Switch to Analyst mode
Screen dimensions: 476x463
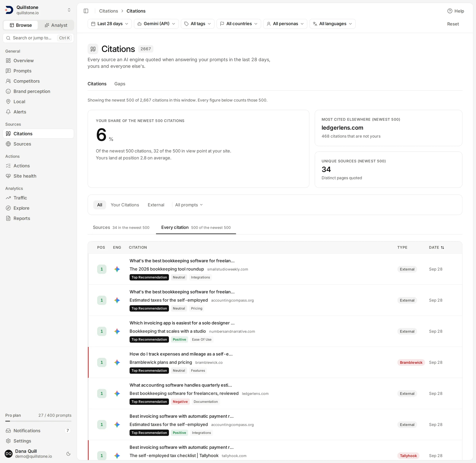[x=56, y=25]
